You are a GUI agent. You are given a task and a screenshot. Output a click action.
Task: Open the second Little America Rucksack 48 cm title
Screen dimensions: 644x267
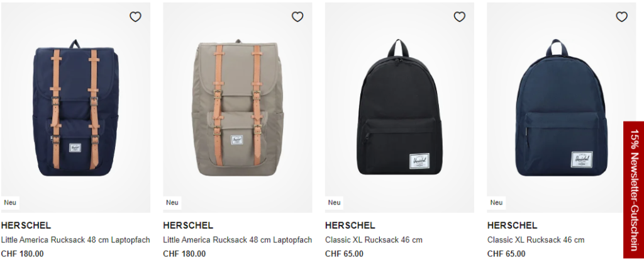click(237, 240)
